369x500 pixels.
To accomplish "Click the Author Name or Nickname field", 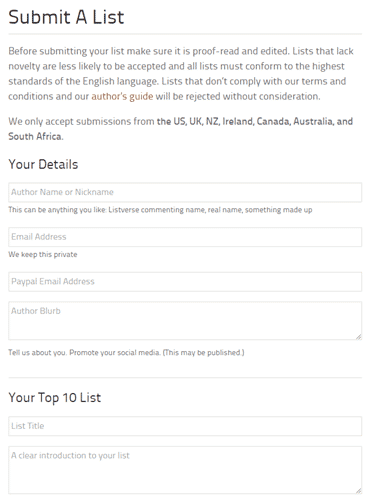I will (185, 192).
